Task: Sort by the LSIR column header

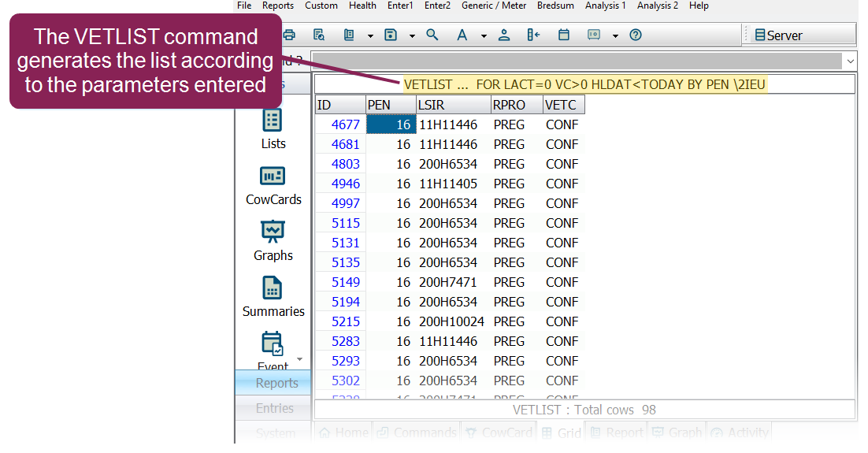Action: point(454,105)
